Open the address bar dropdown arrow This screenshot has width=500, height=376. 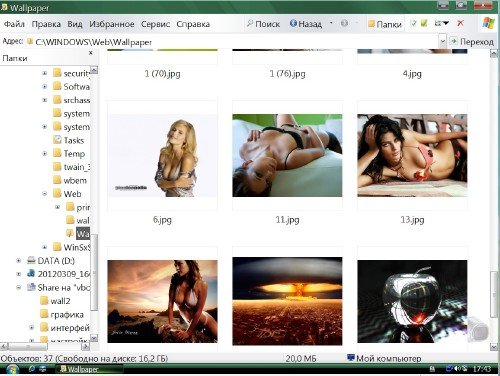(x=443, y=42)
